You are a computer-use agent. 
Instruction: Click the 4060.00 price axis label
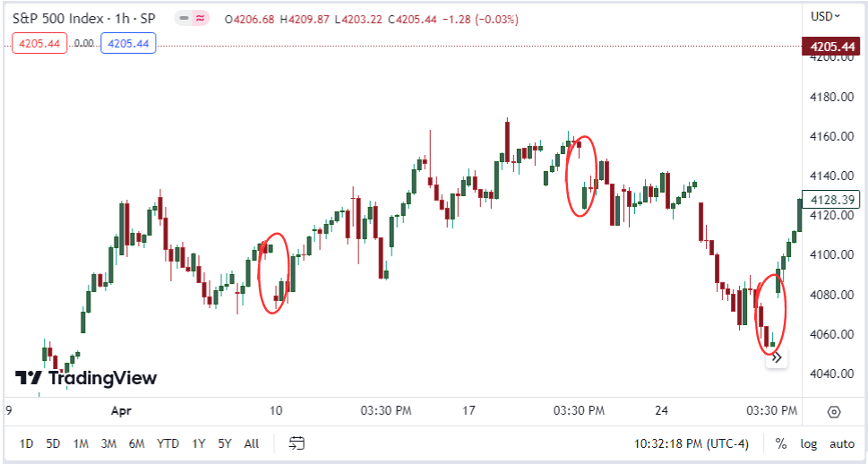[832, 334]
